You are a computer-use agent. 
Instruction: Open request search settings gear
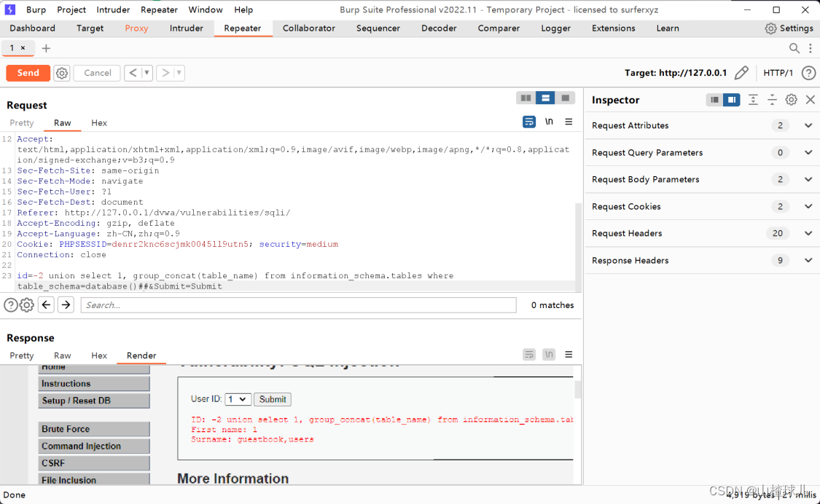coord(27,305)
